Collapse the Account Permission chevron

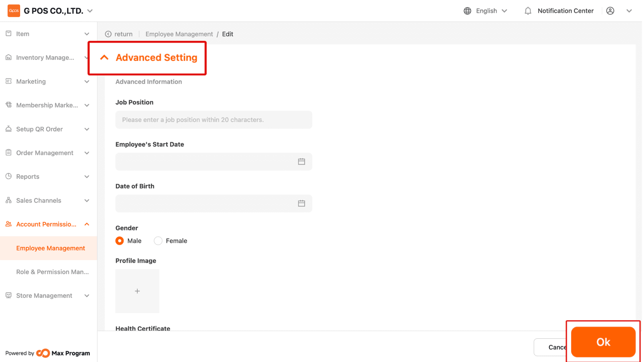click(x=87, y=224)
